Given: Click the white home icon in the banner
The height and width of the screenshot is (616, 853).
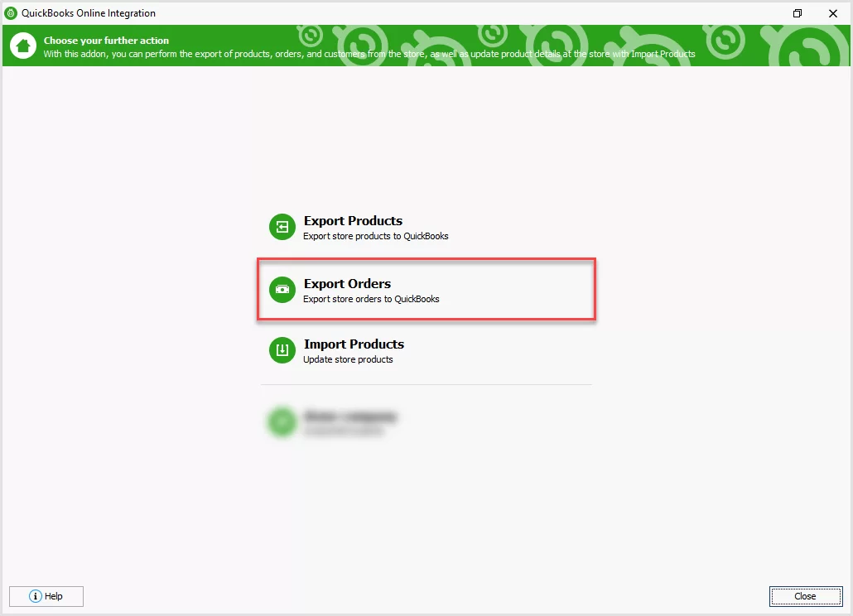Looking at the screenshot, I should click(x=22, y=45).
